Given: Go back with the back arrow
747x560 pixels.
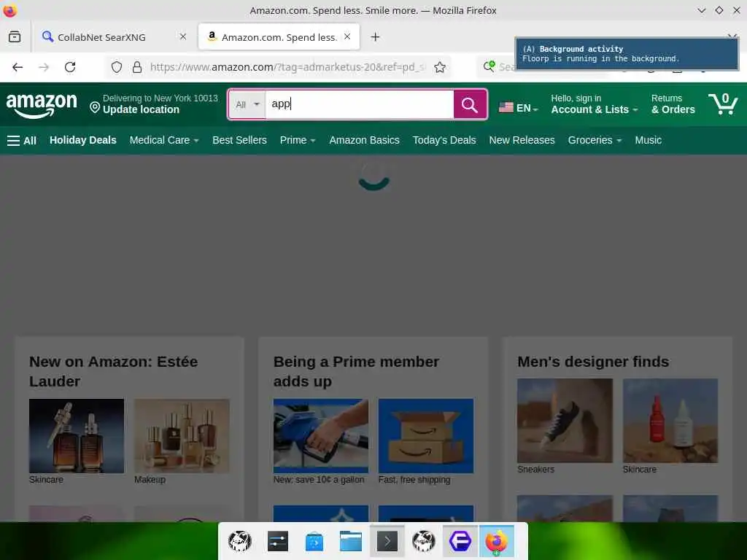Looking at the screenshot, I should [18, 67].
